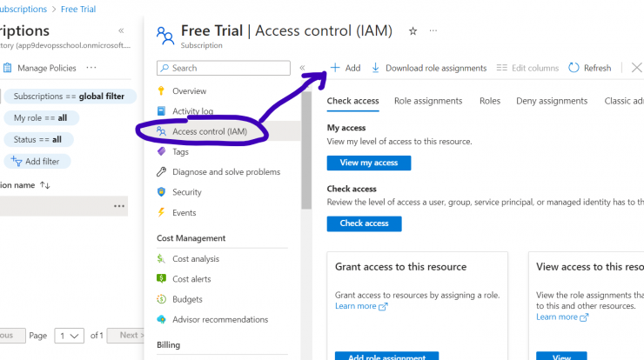Collapse the subscriptions list panel

tap(121, 30)
